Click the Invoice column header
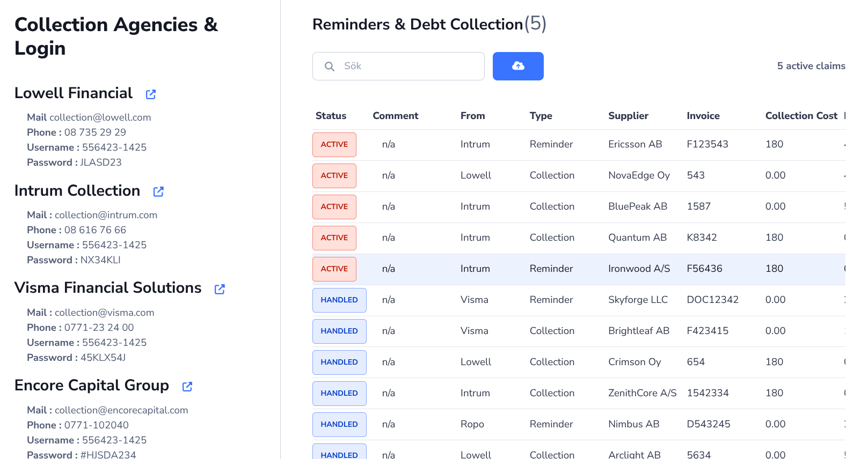The image size is (868, 459). [x=703, y=116]
